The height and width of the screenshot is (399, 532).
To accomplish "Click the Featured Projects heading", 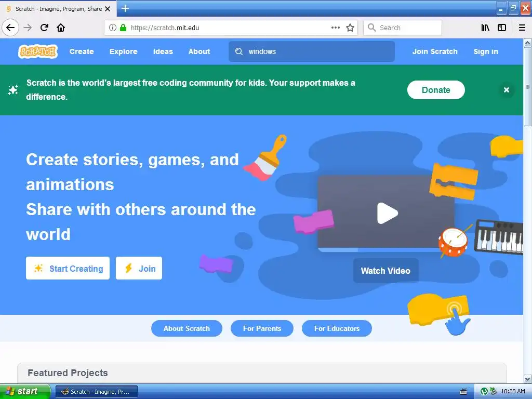I will [68, 373].
